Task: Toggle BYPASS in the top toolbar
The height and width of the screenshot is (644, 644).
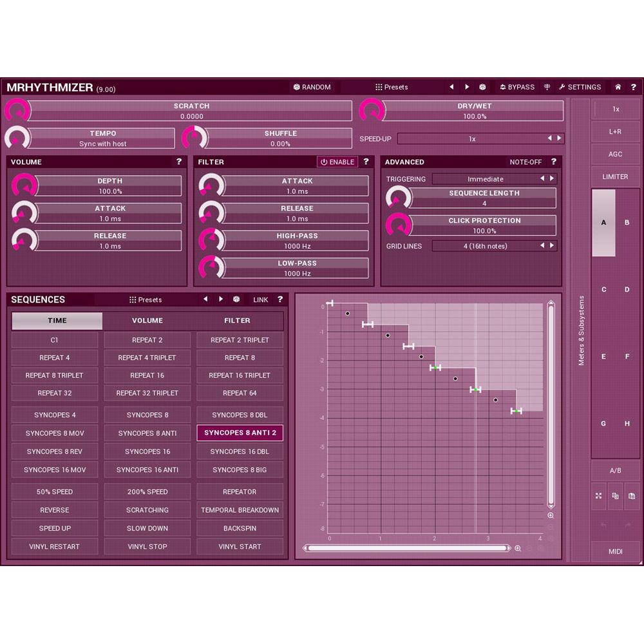Action: (x=516, y=87)
